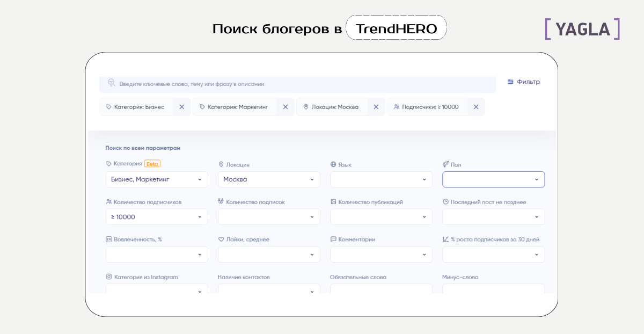The height and width of the screenshot is (334, 644).
Task: Click the Подписчики: ≥ 10000 chip text
Action: tap(430, 107)
